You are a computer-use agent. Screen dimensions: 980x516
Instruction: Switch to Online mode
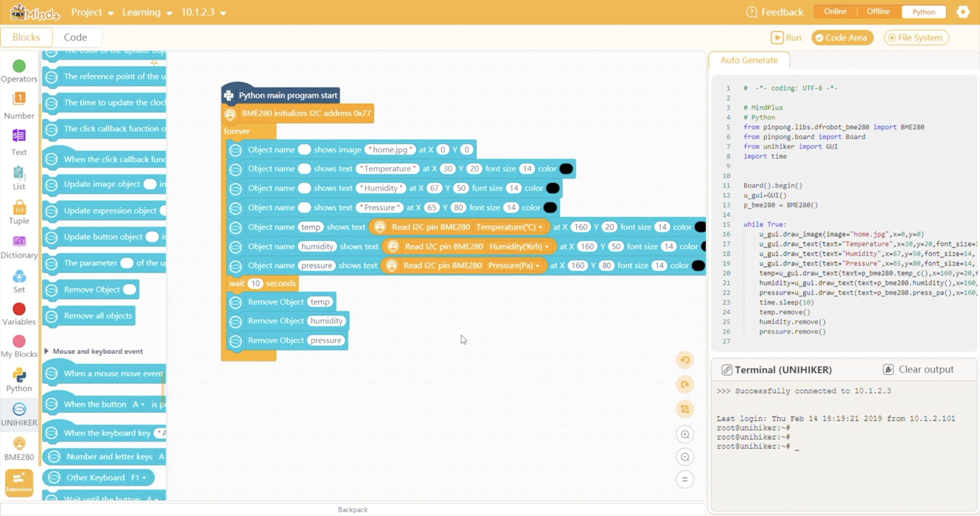coord(835,12)
